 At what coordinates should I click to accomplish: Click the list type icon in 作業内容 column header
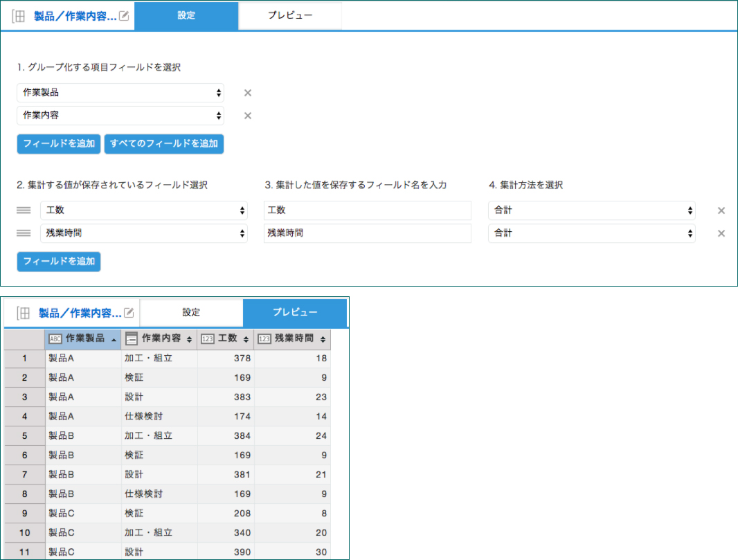[x=132, y=338]
